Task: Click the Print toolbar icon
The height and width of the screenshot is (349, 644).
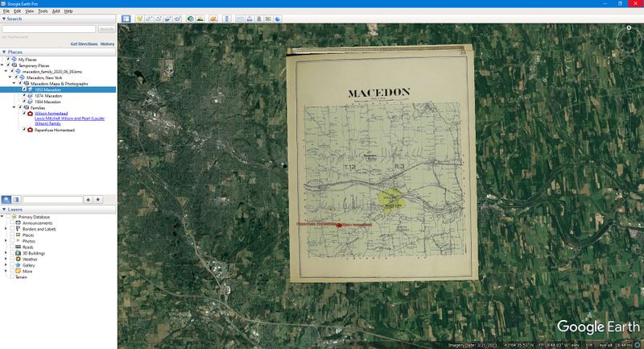Action: pyautogui.click(x=250, y=18)
